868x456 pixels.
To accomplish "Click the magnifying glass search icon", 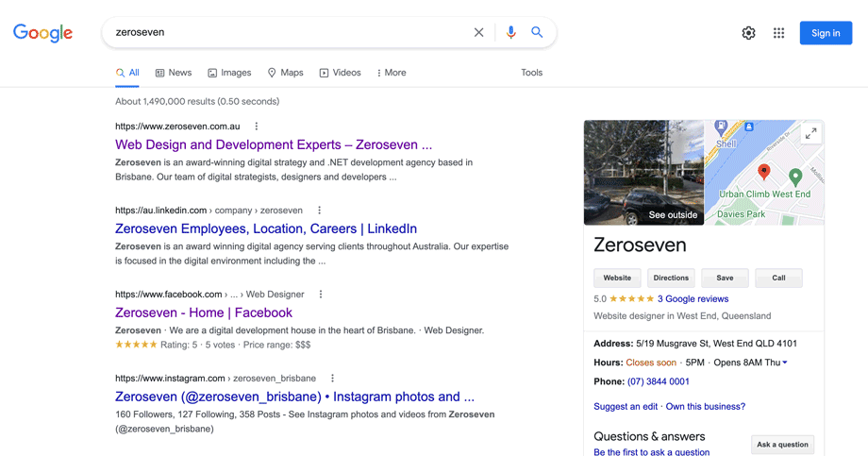I will 537,32.
